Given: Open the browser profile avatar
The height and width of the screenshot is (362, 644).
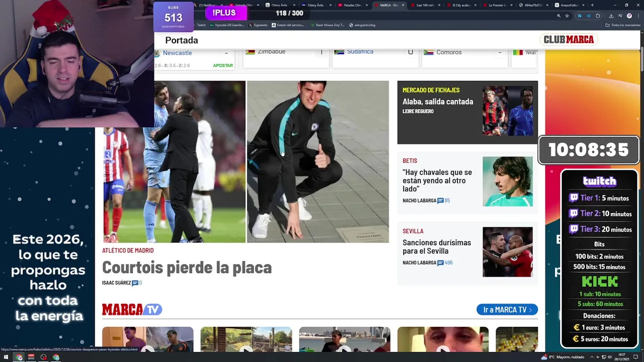Looking at the screenshot, I should point(629,16).
